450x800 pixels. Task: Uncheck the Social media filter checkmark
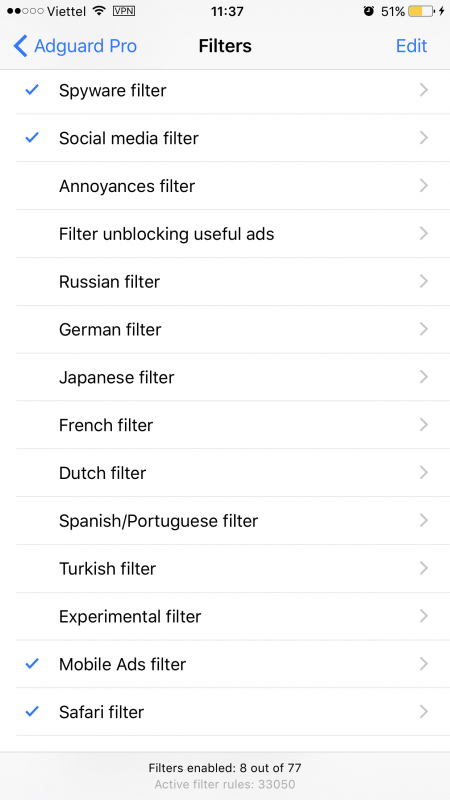click(32, 138)
